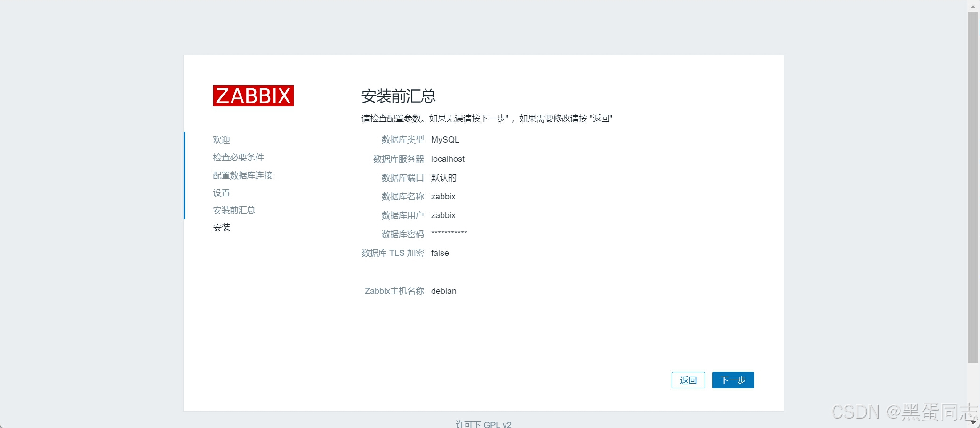Select the 检查必要条件 step

point(238,157)
